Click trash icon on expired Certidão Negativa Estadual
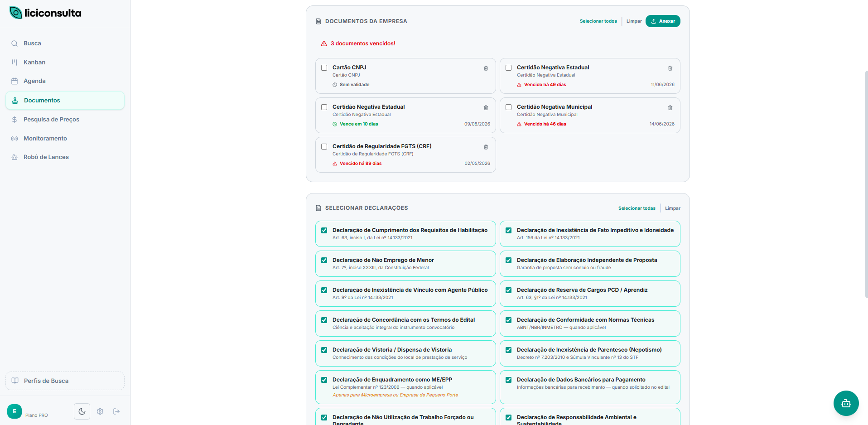 tap(670, 68)
